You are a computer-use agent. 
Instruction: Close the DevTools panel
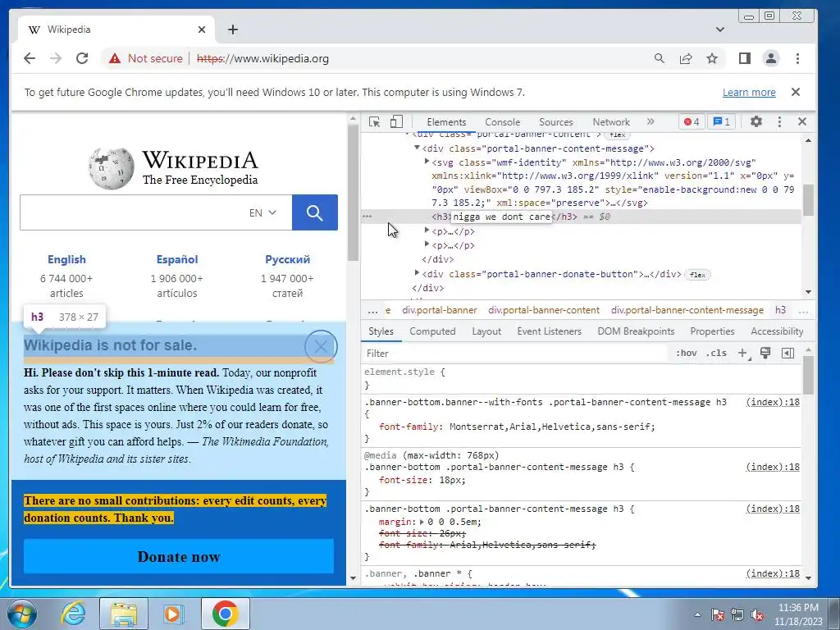click(x=802, y=121)
